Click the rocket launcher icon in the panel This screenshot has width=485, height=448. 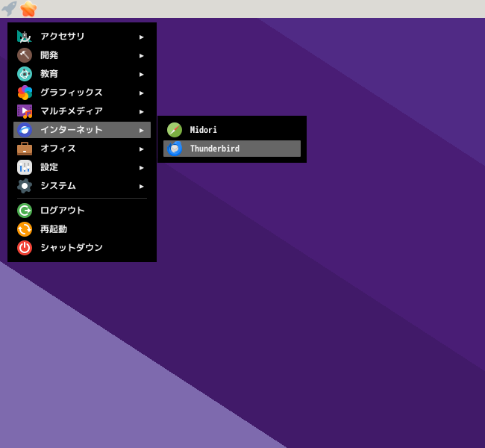coord(9,8)
